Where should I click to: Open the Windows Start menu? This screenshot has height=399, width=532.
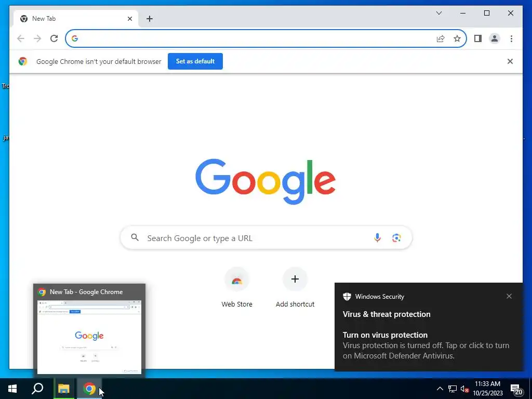click(12, 389)
